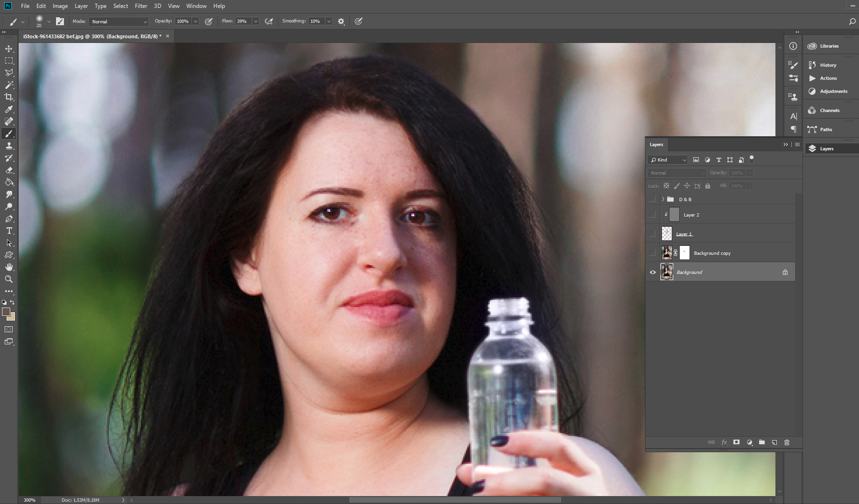Viewport: 859px width, 504px height.
Task: Open search in the options bar
Action: 852,21
